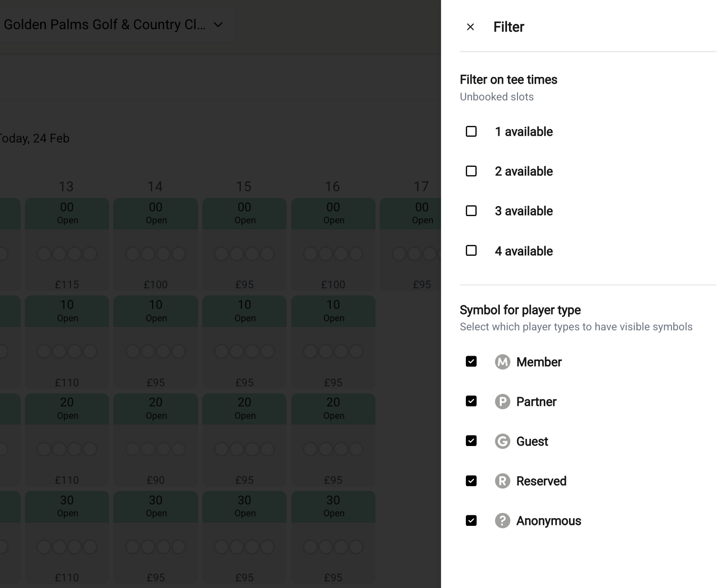Uncheck the Member symbol checkbox

coord(471,361)
